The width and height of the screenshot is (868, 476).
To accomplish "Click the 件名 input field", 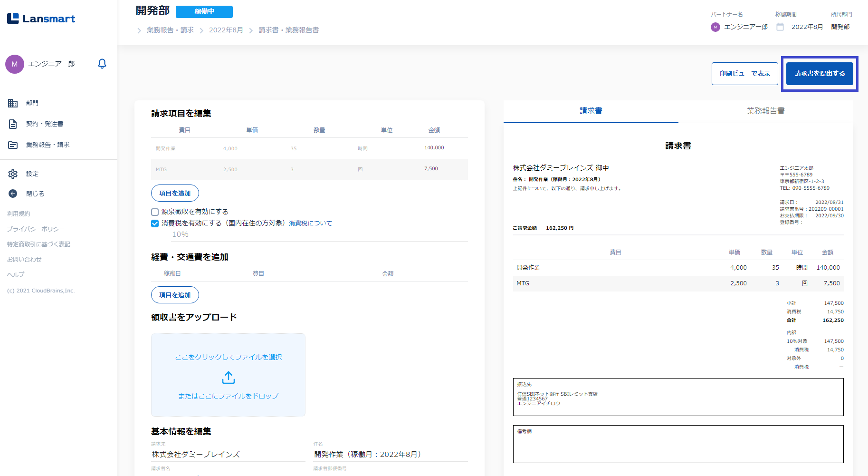I will click(x=390, y=455).
